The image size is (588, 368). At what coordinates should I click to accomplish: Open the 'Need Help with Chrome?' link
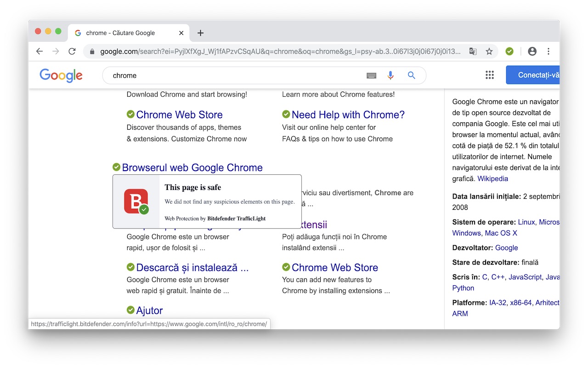point(348,115)
